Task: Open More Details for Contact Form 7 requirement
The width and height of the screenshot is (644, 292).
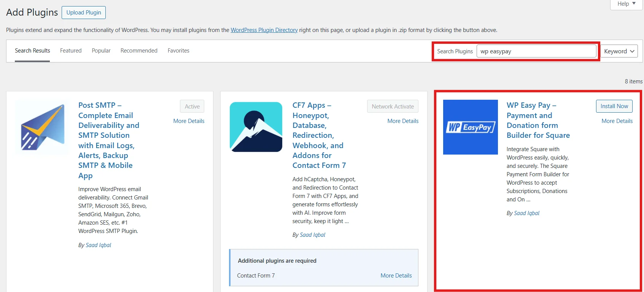Action: pos(396,276)
